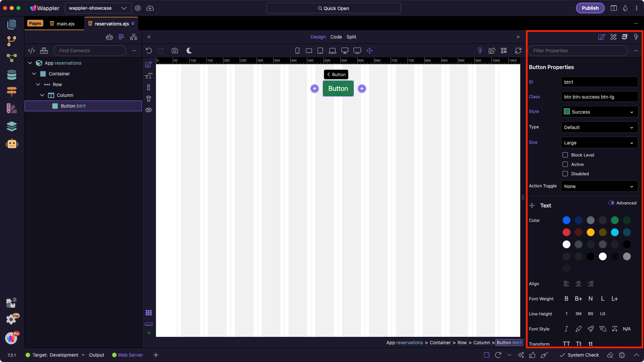Open the Database Manager sidebar icon
The image size is (644, 362).
pyautogui.click(x=12, y=75)
